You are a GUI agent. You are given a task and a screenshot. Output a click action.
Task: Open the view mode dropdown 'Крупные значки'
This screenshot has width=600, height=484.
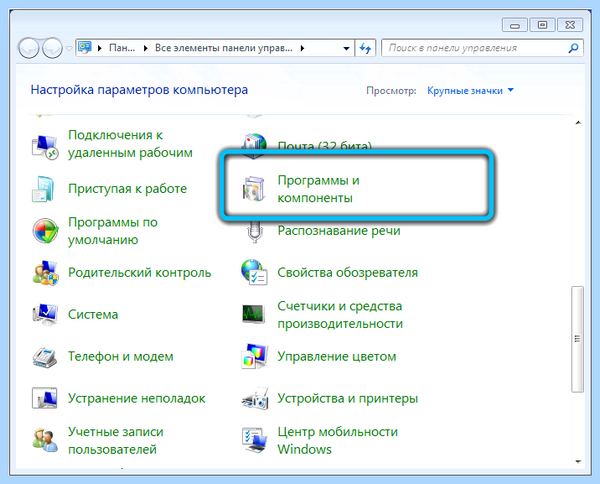(x=470, y=91)
